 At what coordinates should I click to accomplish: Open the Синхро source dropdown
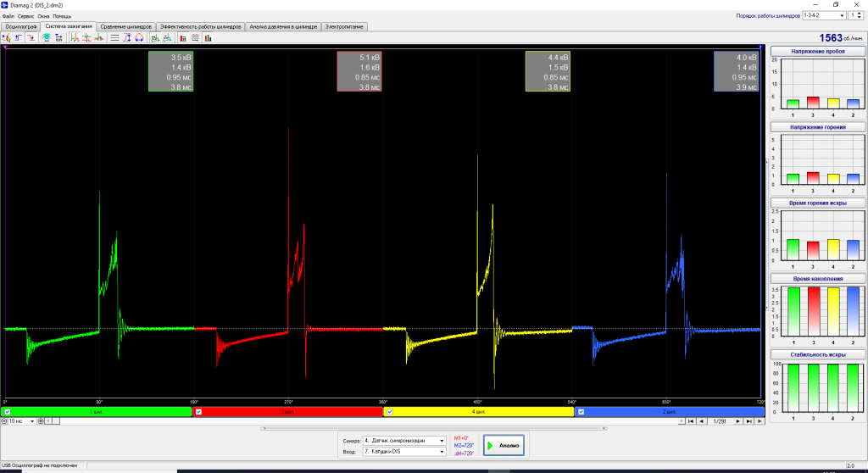pyautogui.click(x=404, y=441)
